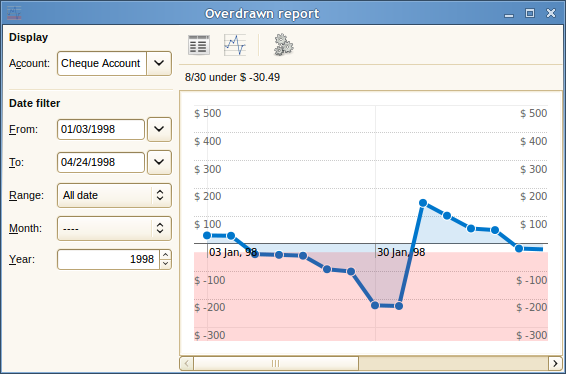Click the 30 Jan, 98 axis marker
The image size is (566, 374).
[401, 252]
